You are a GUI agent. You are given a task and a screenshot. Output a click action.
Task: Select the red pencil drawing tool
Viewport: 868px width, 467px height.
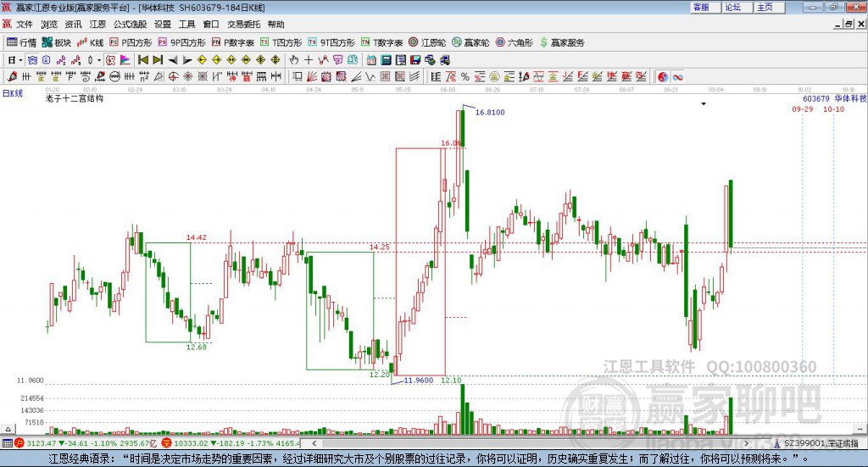(12, 77)
